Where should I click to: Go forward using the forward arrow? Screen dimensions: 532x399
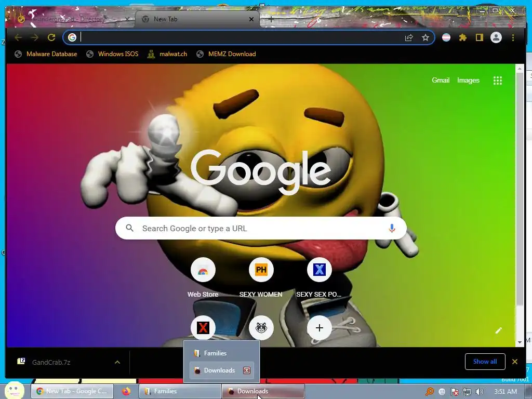35,37
